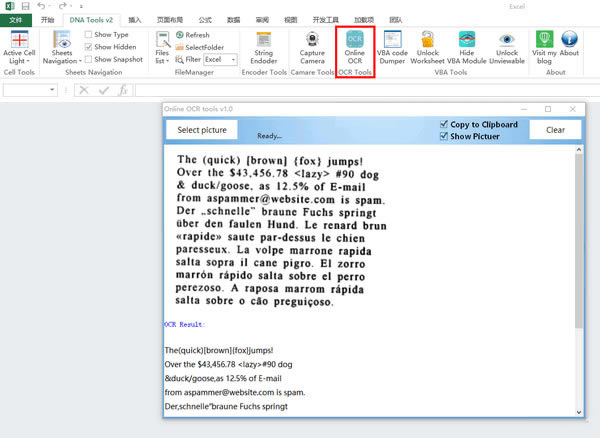Image resolution: width=600 pixels, height=438 pixels.
Task: Expand quick access toolbar customize arrow
Action: (x=81, y=7)
